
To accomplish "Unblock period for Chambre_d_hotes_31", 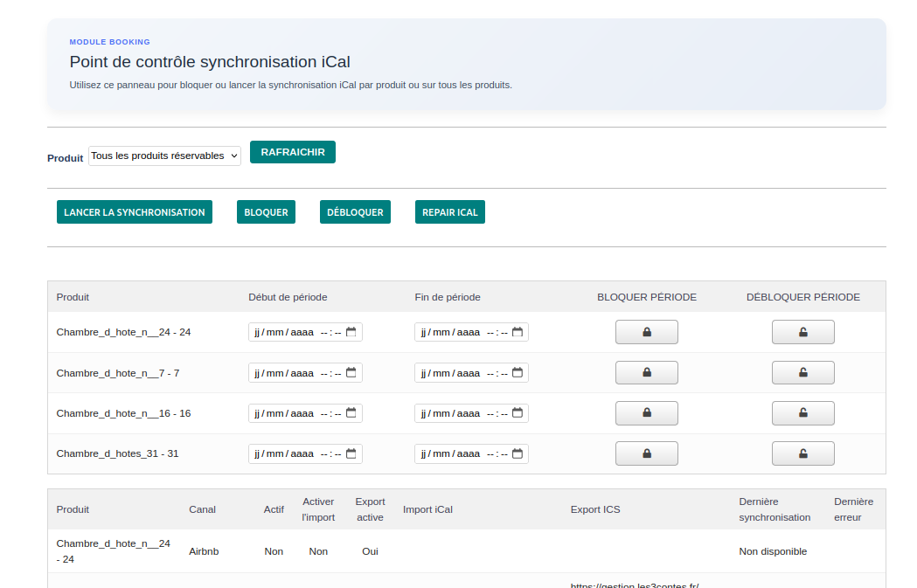I will (x=802, y=453).
